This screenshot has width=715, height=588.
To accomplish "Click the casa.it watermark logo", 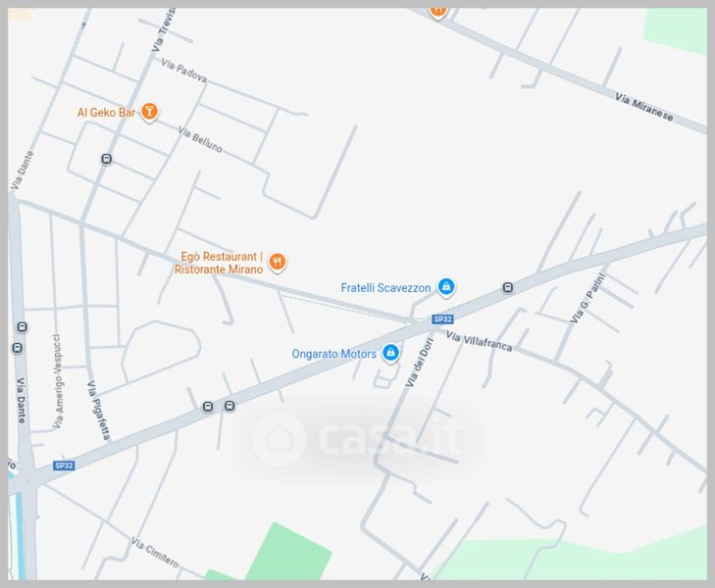I will click(x=356, y=438).
